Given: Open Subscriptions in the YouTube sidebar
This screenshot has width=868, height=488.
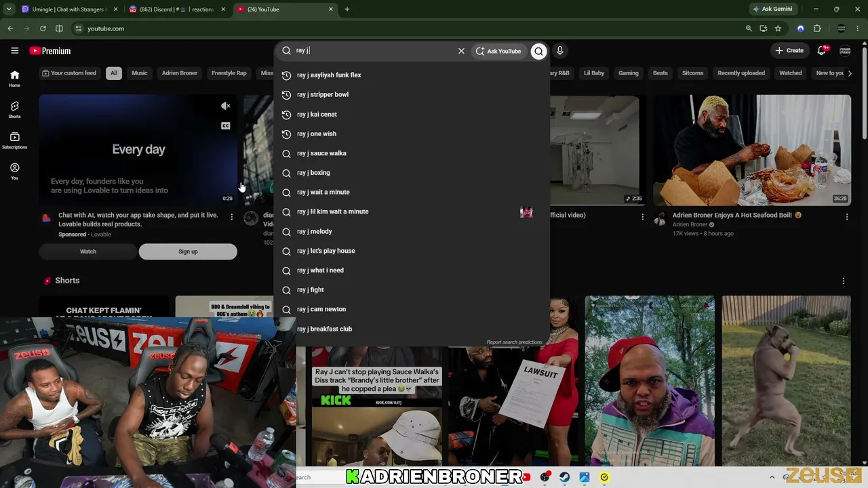Looking at the screenshot, I should point(14,140).
